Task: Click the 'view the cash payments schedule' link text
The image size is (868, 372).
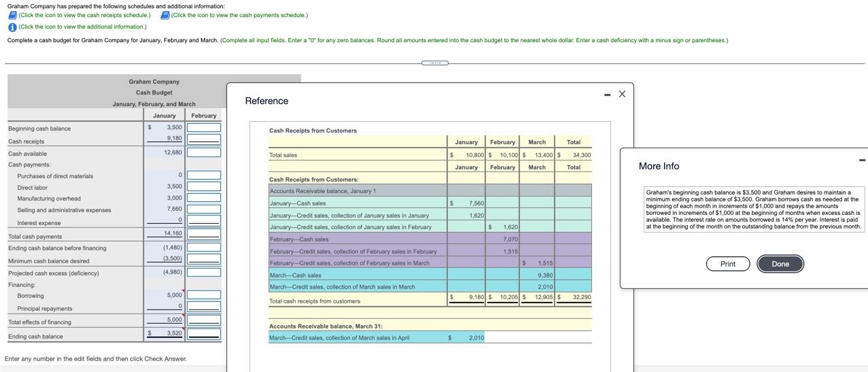Action: click(239, 15)
